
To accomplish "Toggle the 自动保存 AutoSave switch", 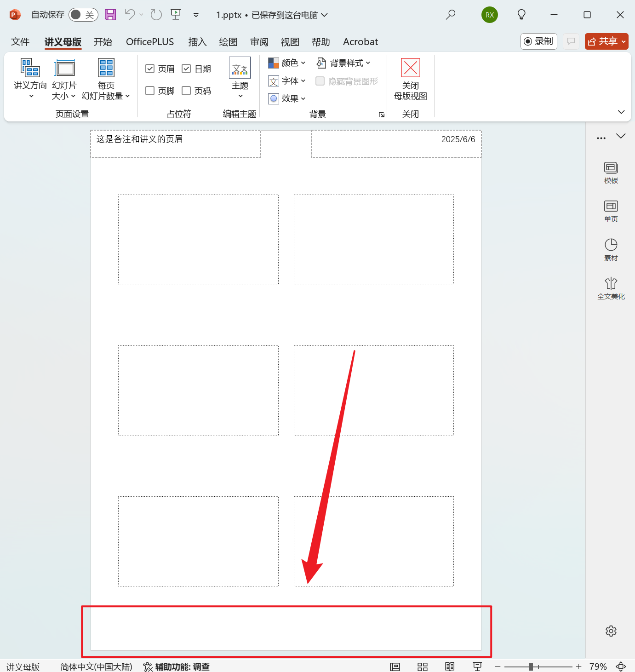I will 83,15.
